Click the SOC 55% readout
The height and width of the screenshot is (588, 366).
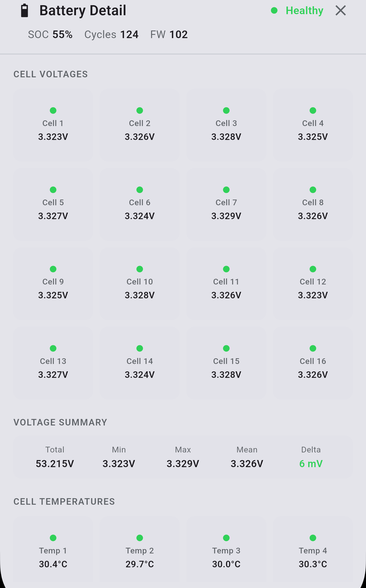50,35
